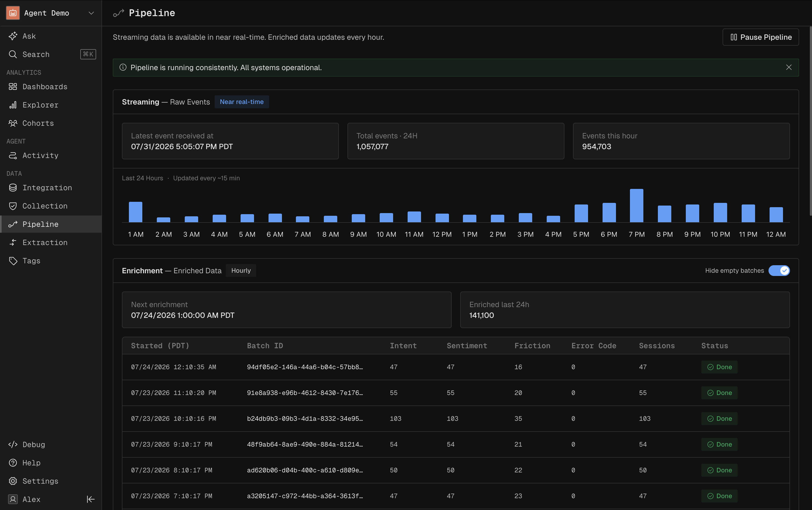This screenshot has height=510, width=812.
Task: Click Done status for the 12:10:35 AM batch
Action: tap(719, 367)
